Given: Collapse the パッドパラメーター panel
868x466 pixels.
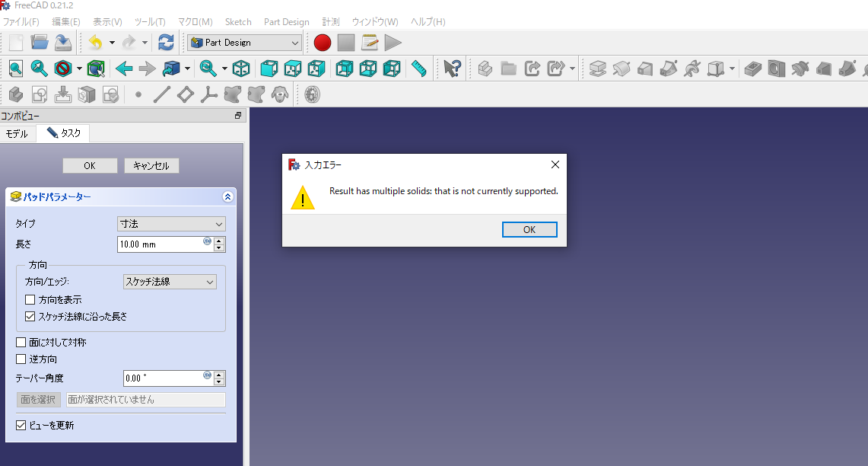Looking at the screenshot, I should (227, 196).
